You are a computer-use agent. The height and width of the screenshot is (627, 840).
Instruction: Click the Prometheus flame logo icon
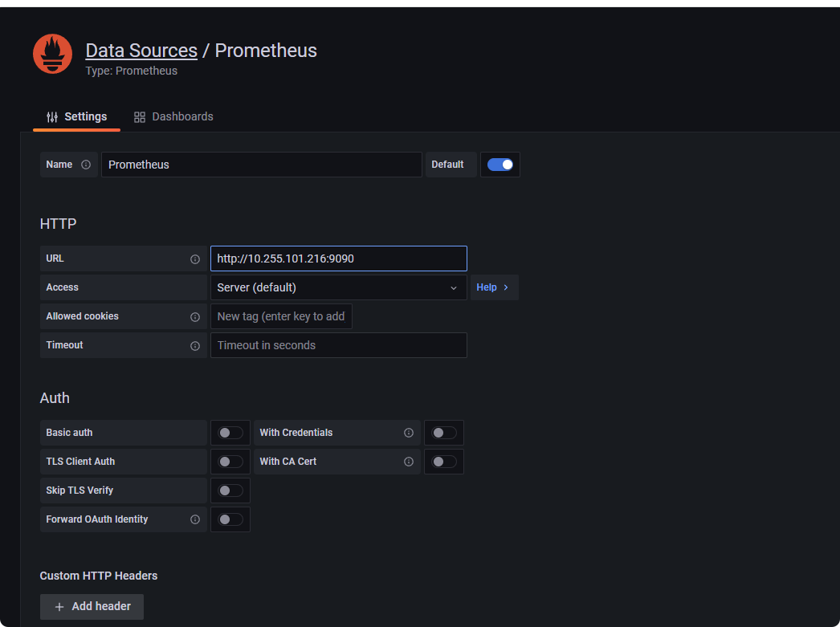(52, 54)
